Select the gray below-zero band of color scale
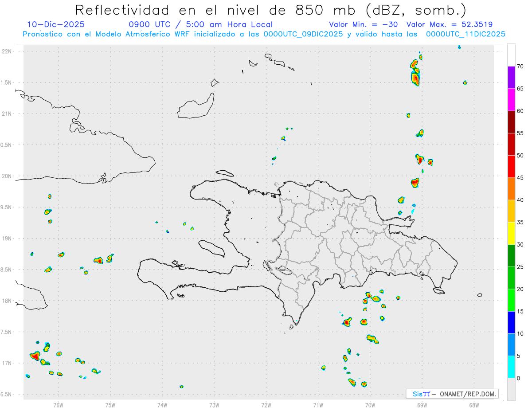Image resolution: width=532 pixels, height=411 pixels. pos(511,389)
